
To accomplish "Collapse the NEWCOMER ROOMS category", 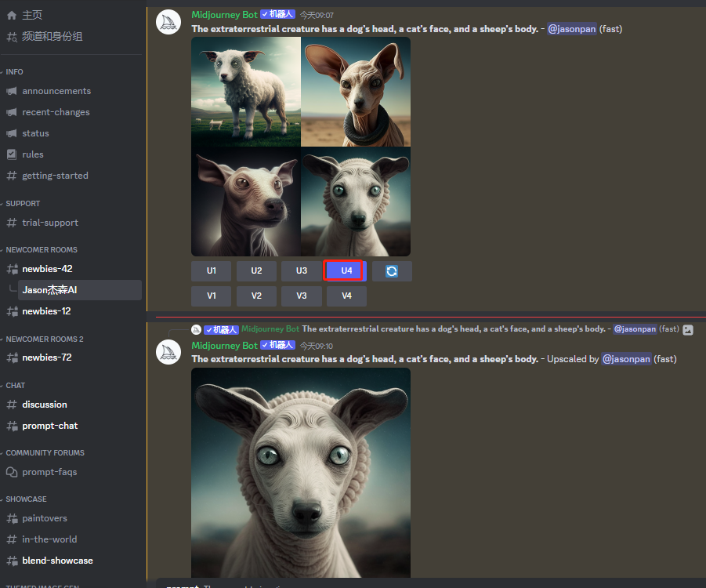I will pos(41,249).
